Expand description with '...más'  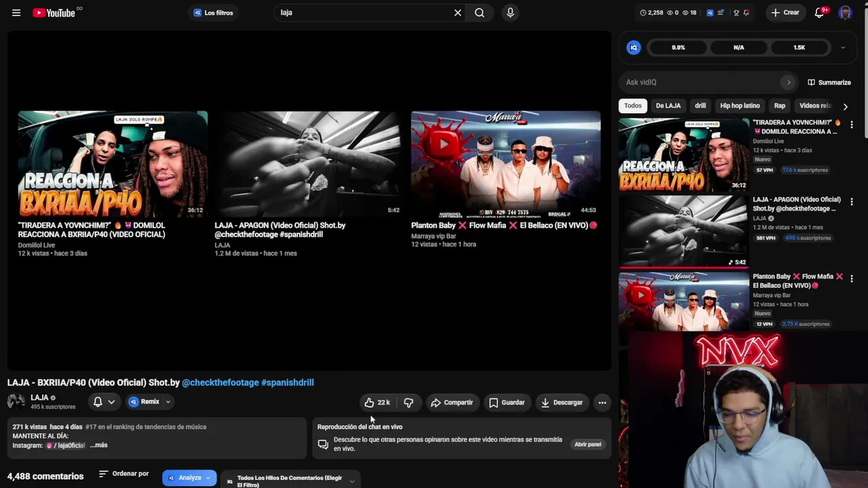pos(99,445)
